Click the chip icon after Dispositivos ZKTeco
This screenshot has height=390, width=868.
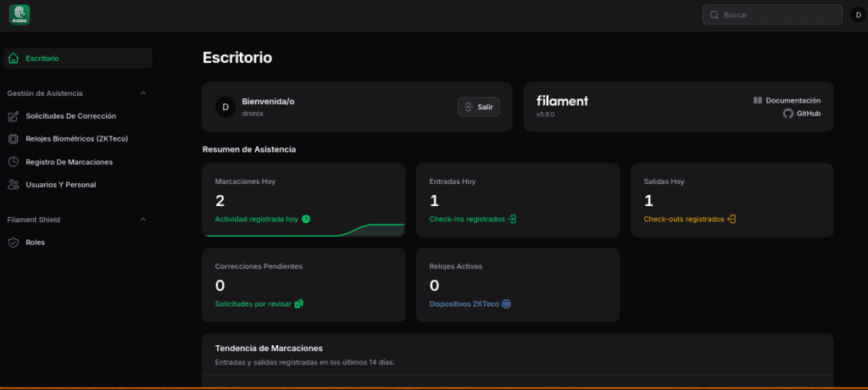(x=506, y=304)
